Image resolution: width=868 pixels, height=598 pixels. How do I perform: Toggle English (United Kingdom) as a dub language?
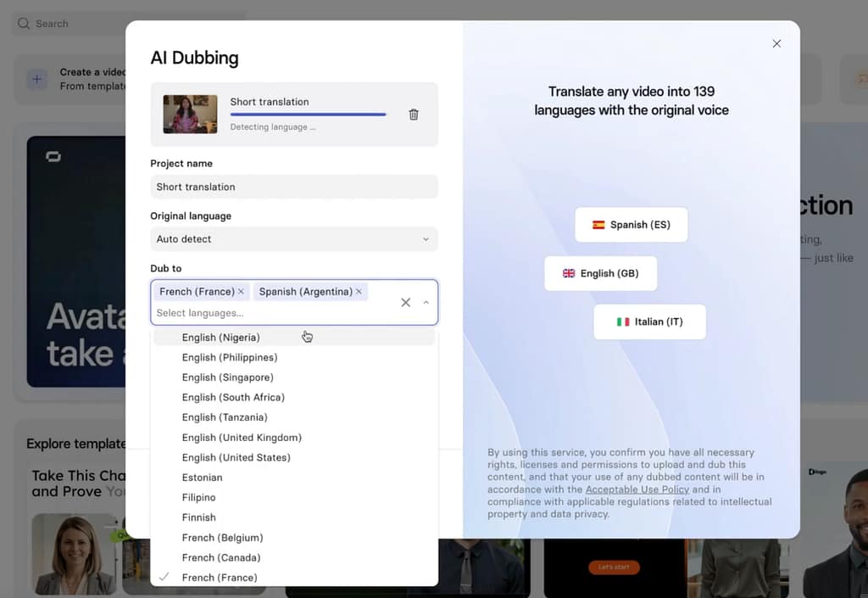click(242, 437)
